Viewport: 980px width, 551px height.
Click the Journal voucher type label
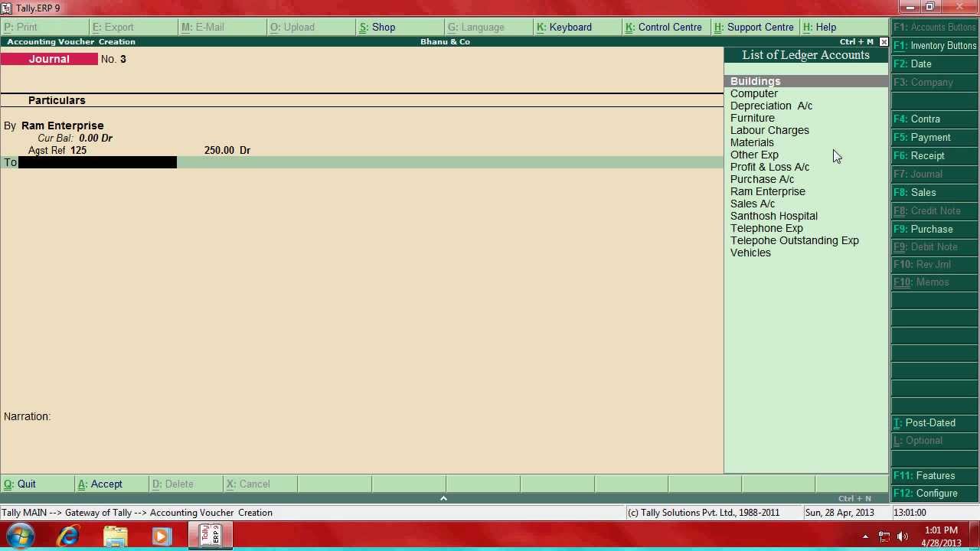pyautogui.click(x=49, y=59)
